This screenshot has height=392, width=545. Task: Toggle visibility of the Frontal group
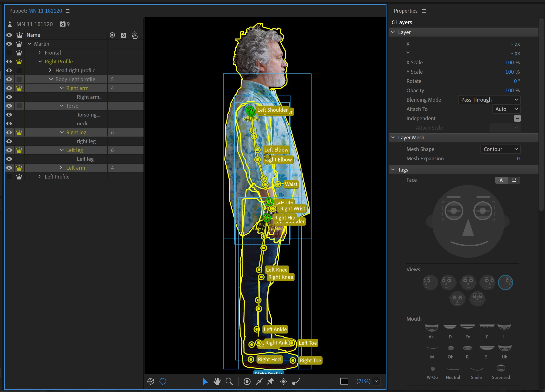(x=9, y=53)
